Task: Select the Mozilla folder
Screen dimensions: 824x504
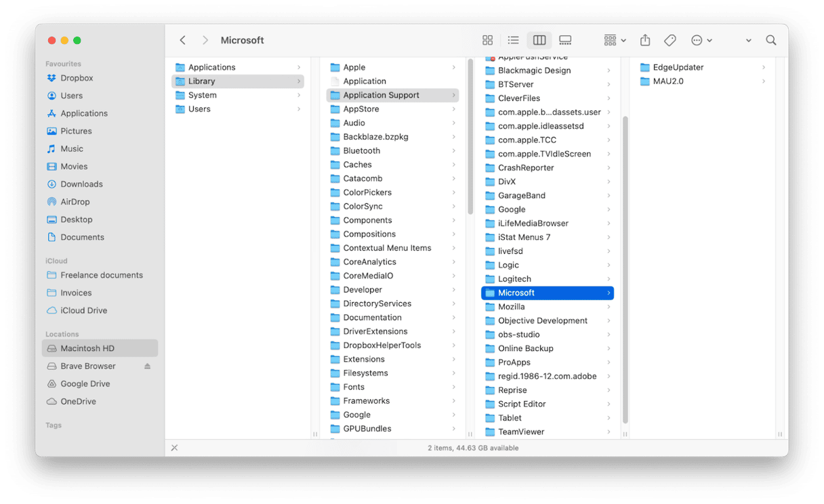Action: (x=548, y=307)
